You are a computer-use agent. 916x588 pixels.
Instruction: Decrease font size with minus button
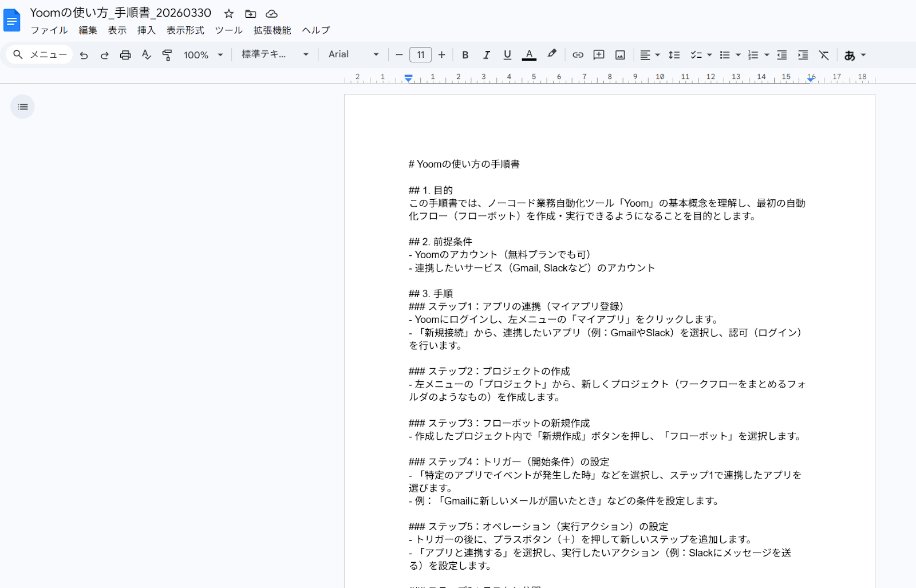[399, 55]
